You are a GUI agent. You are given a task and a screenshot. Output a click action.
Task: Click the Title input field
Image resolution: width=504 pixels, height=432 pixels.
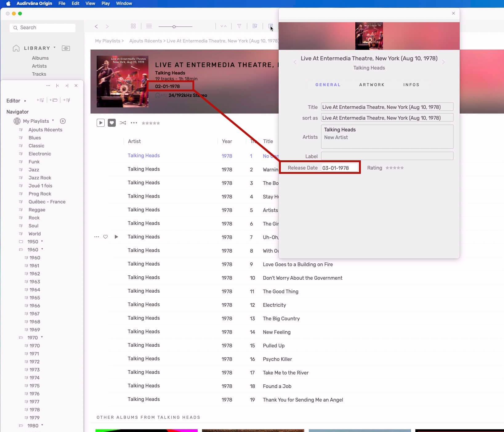(387, 107)
